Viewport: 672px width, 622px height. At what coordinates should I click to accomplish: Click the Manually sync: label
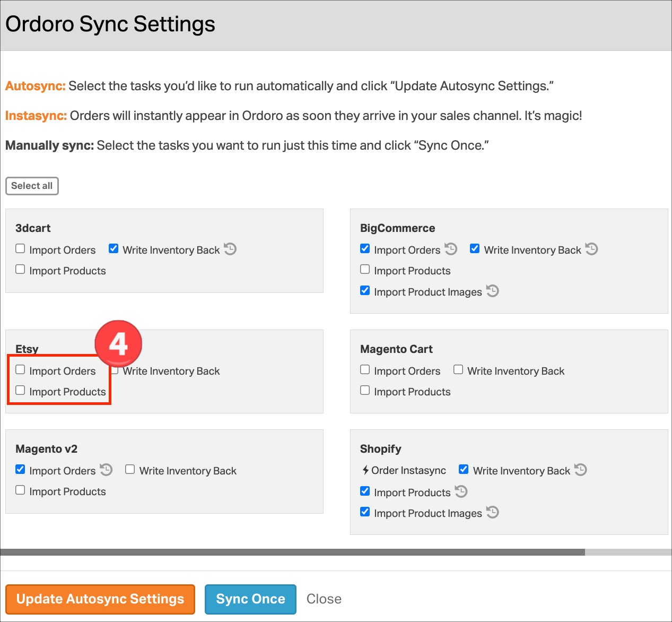tap(49, 145)
